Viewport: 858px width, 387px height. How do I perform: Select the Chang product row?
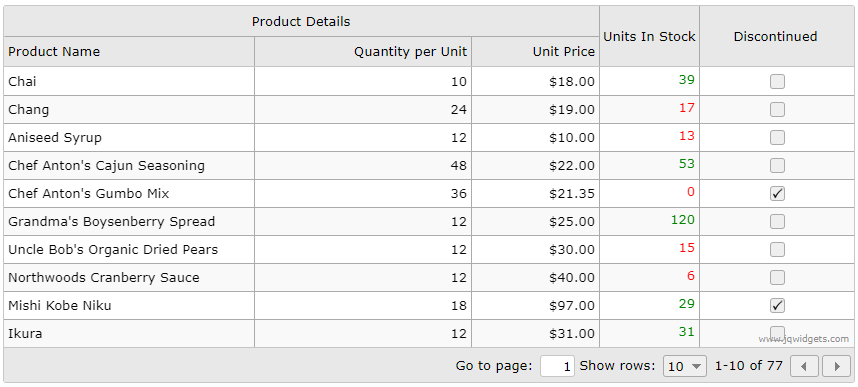pyautogui.click(x=428, y=109)
